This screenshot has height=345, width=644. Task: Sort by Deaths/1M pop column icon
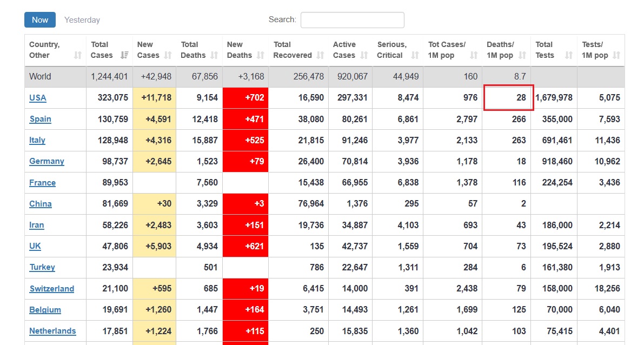point(522,55)
